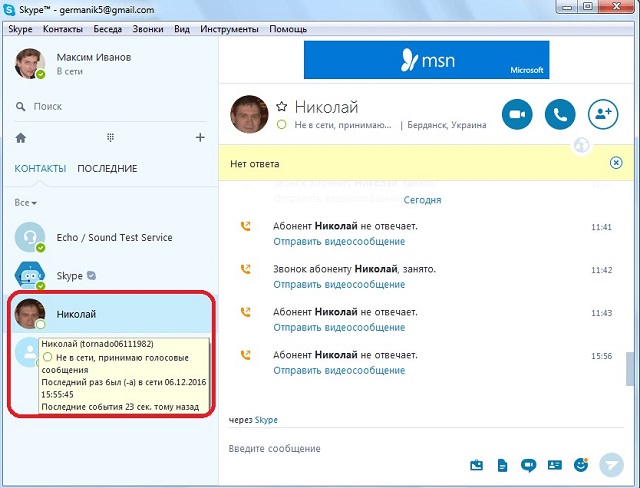
Task: Expand the "Все" contacts filter dropdown
Action: click(x=26, y=203)
